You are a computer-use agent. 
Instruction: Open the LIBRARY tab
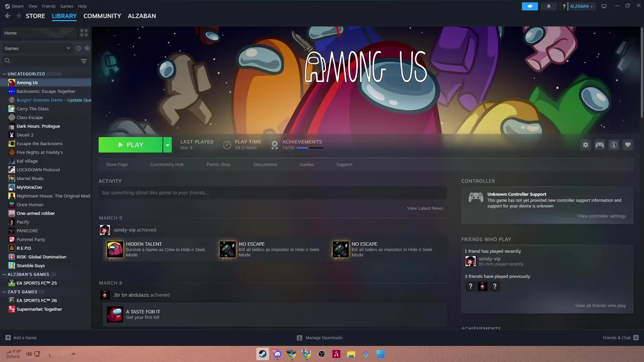[64, 16]
